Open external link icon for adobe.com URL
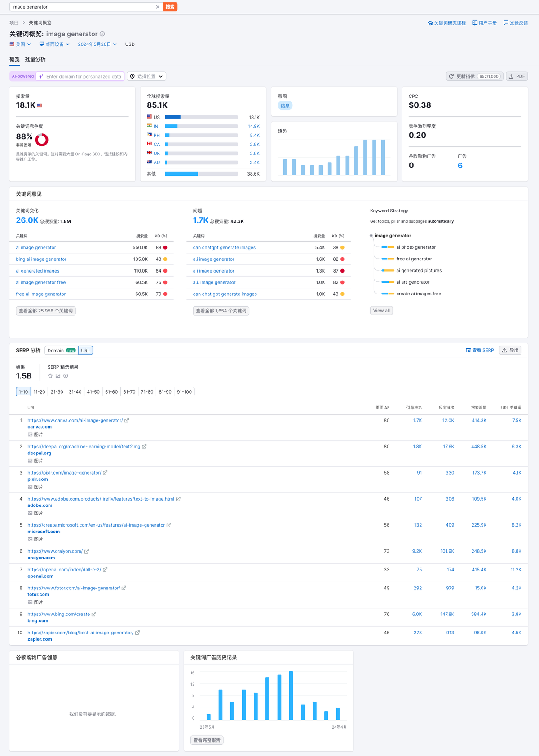539x756 pixels. [x=178, y=499]
